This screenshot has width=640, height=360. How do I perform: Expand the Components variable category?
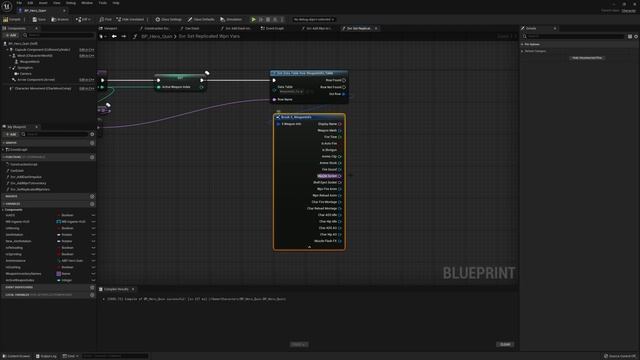tap(4, 210)
